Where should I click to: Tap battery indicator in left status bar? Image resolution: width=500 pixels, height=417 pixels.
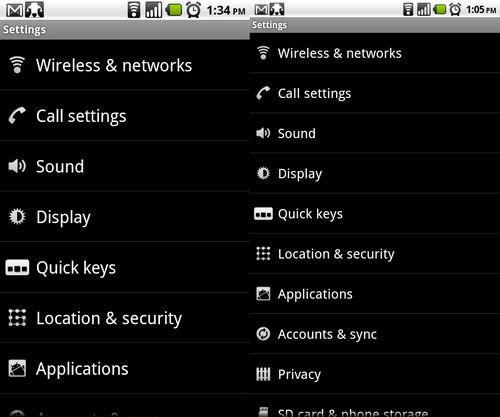174,10
